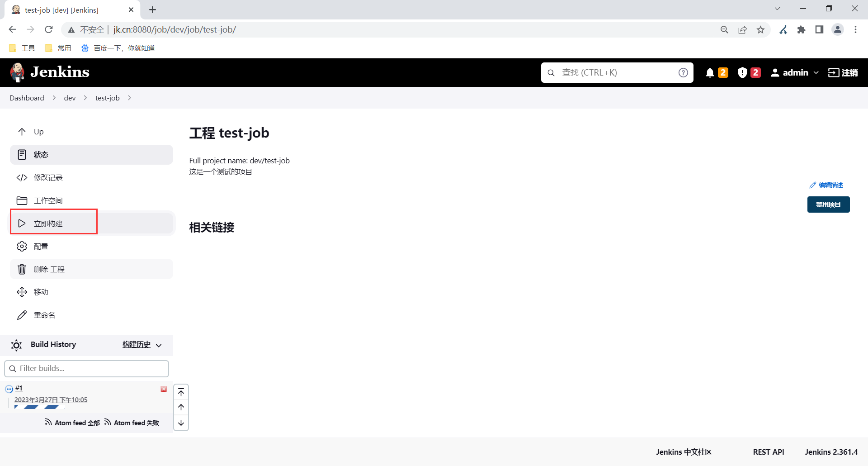
Task: Click the Jenkins 2.361.4 version link
Action: 831,452
